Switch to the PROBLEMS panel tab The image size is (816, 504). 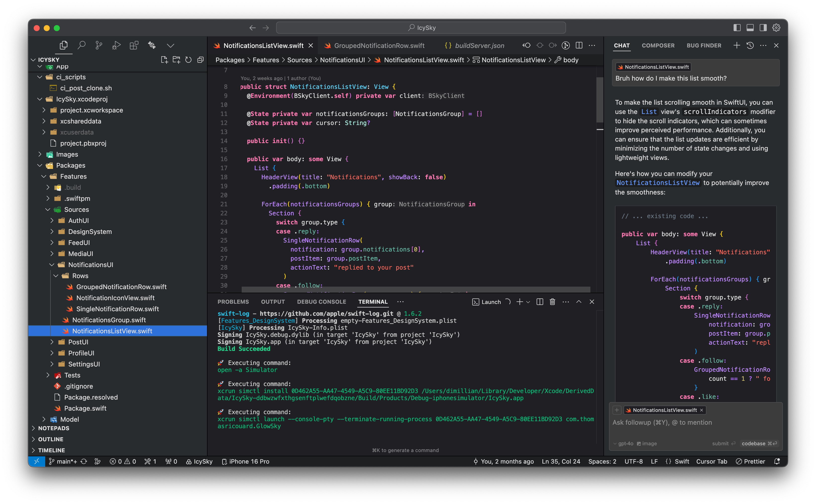[233, 302]
